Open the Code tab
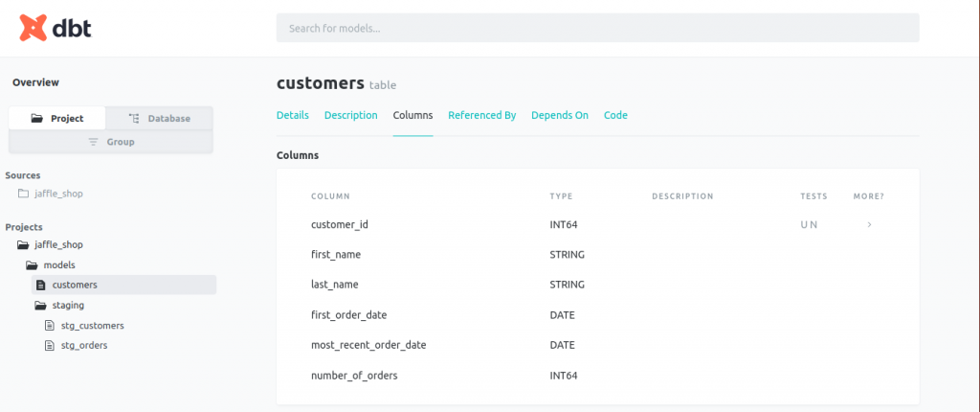The image size is (980, 412). 615,115
